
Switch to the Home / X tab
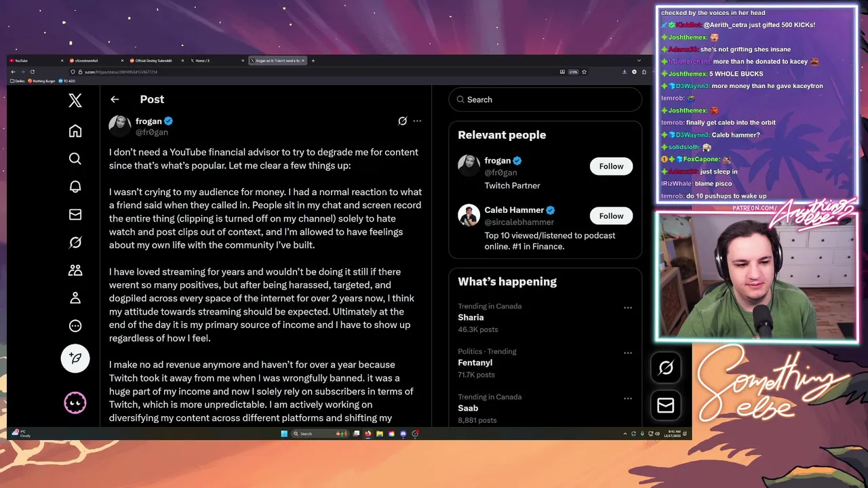click(x=218, y=60)
